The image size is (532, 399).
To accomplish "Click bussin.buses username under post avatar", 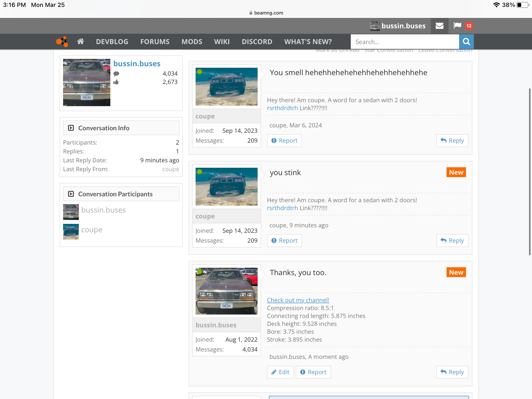I will (x=216, y=325).
